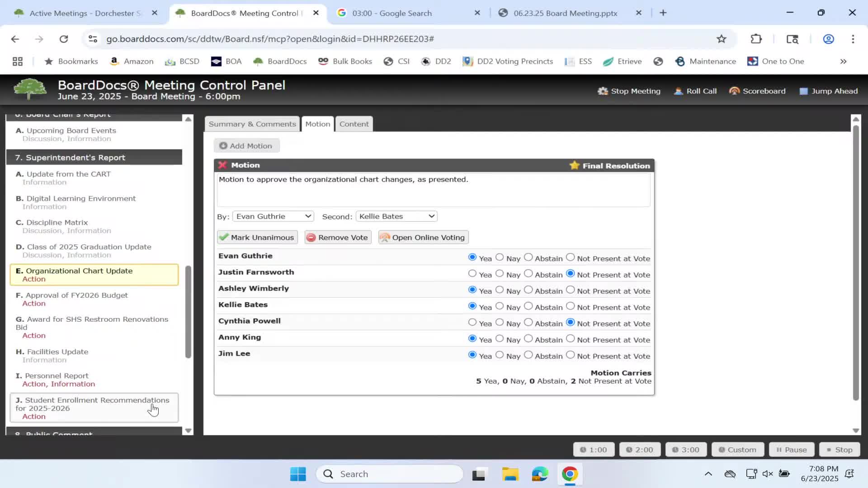Switch to Summary & Comments tab

252,124
